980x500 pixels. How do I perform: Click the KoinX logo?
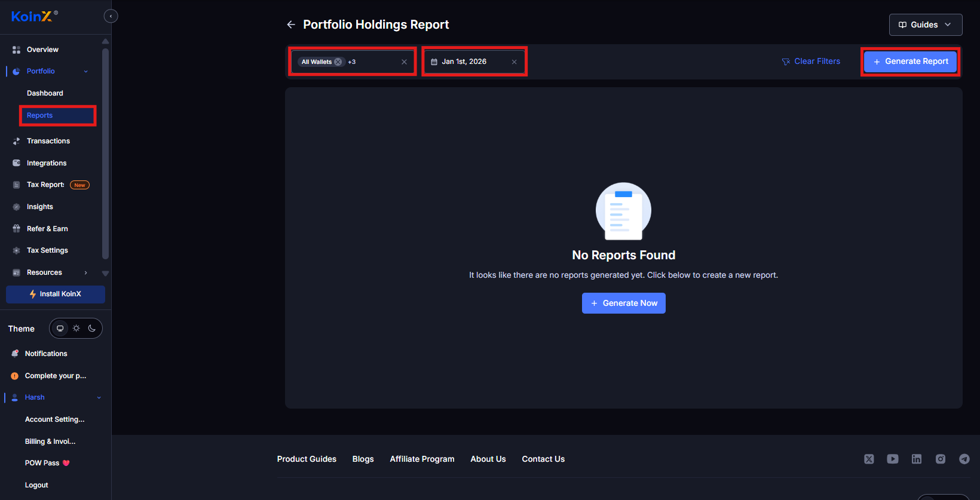pyautogui.click(x=34, y=16)
